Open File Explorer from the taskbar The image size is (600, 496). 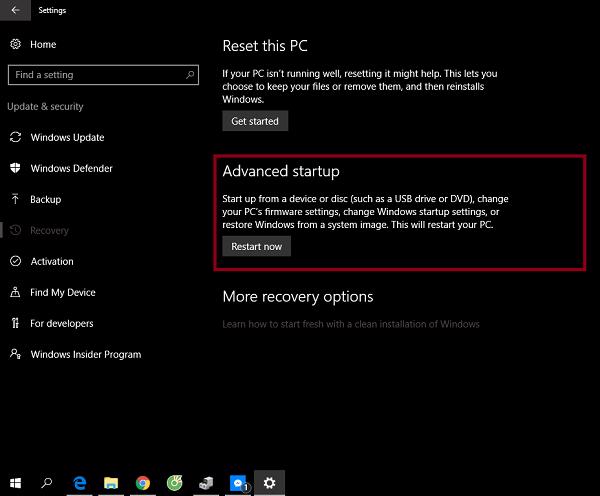111,483
